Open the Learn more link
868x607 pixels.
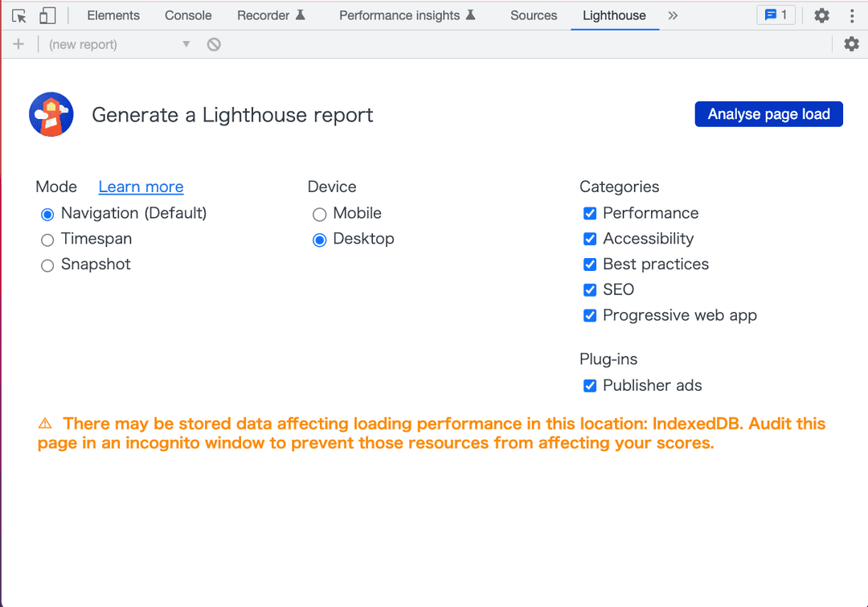[141, 187]
